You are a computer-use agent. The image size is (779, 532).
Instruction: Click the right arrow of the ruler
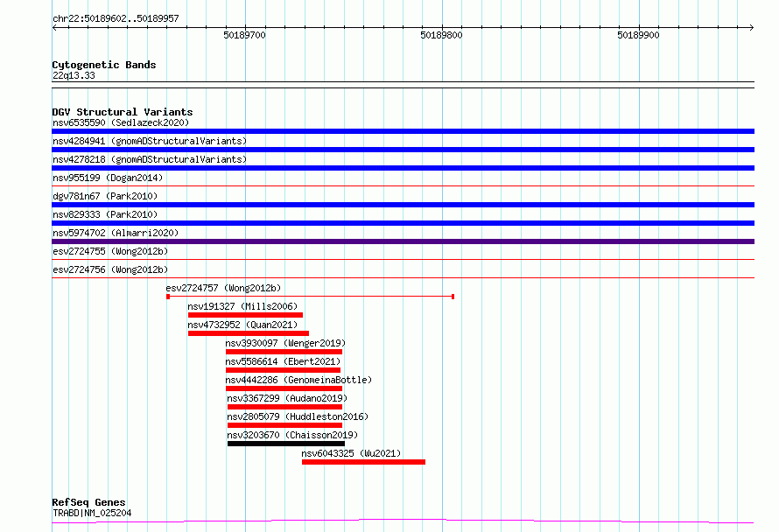(x=751, y=28)
